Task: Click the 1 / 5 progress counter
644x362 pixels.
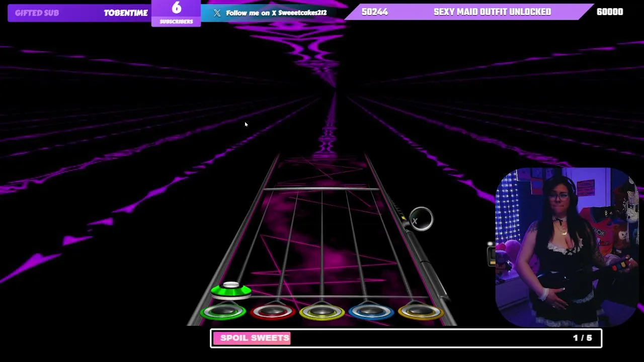Action: (583, 338)
